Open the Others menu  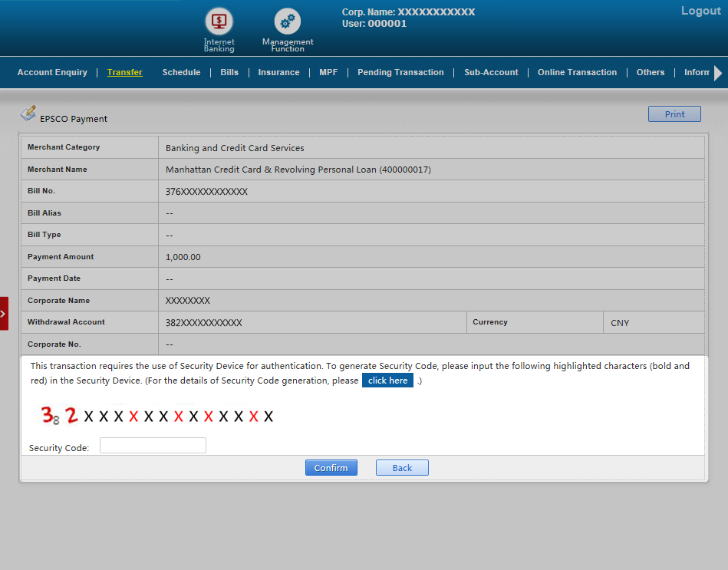pos(651,72)
